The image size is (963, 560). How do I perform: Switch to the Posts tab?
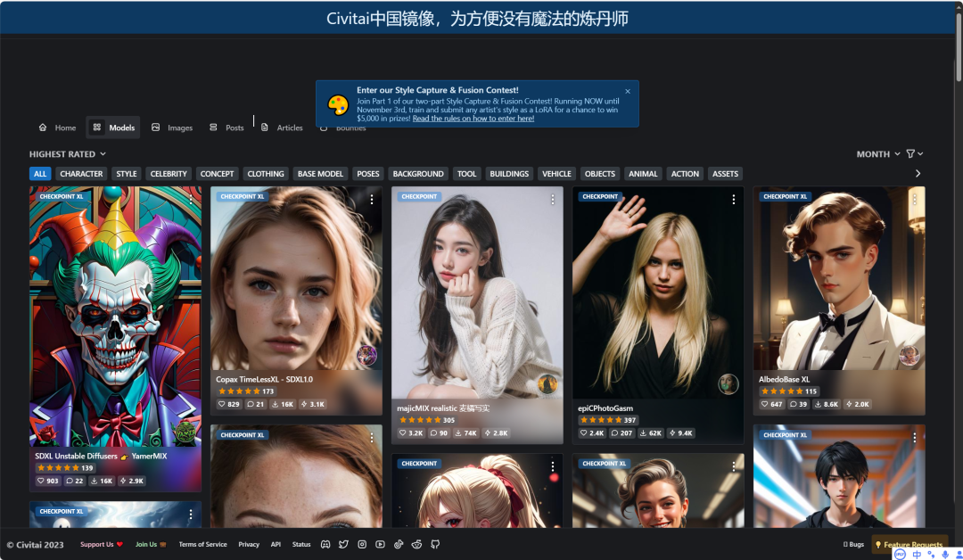pos(227,128)
